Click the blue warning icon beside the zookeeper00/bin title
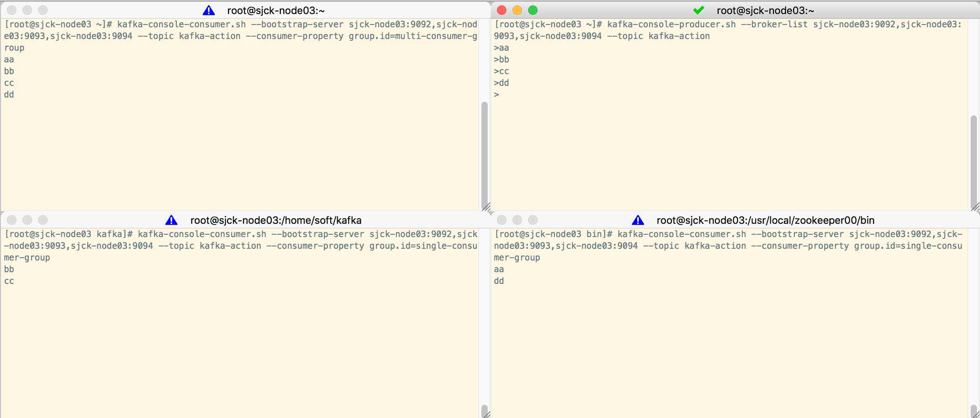 [x=638, y=220]
